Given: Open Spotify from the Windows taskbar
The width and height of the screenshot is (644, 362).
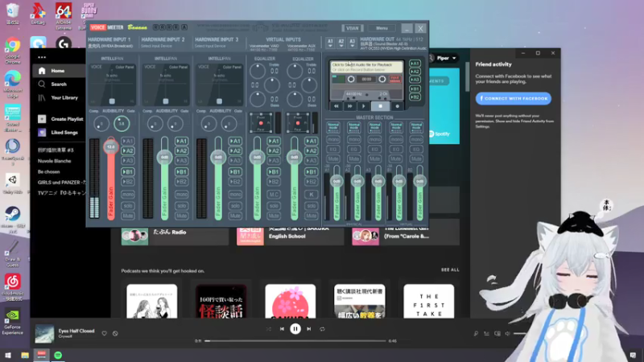Looking at the screenshot, I should click(58, 355).
